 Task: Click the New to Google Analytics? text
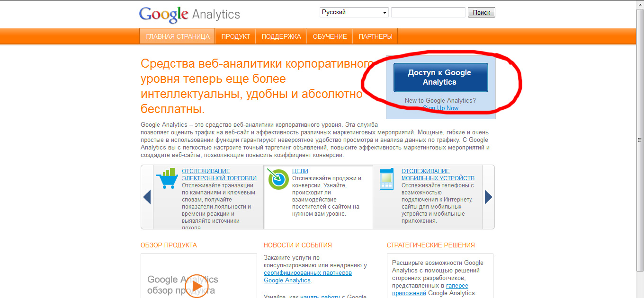[440, 100]
